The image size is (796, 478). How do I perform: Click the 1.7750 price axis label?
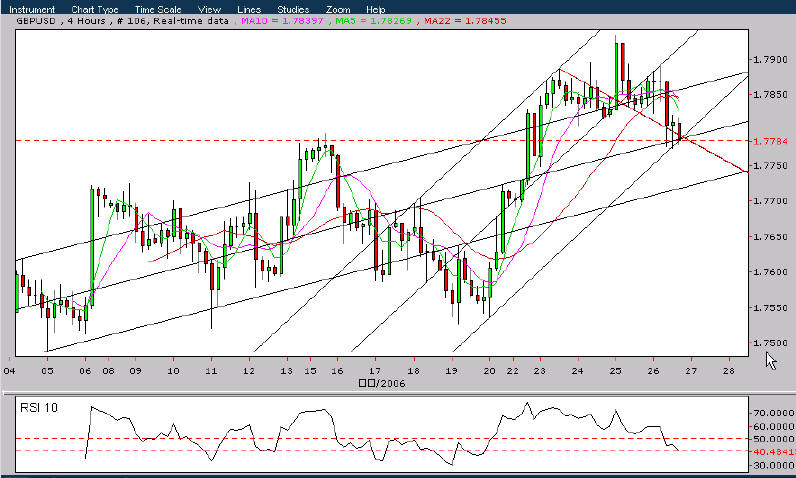[x=770, y=166]
